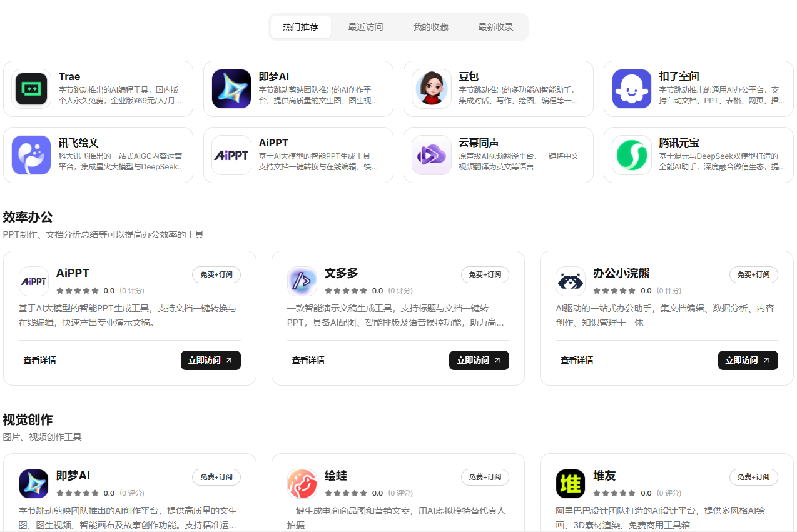Screen dimensions: 797x532
Task: Open 查看详情 for 文多多
Action: coord(309,360)
